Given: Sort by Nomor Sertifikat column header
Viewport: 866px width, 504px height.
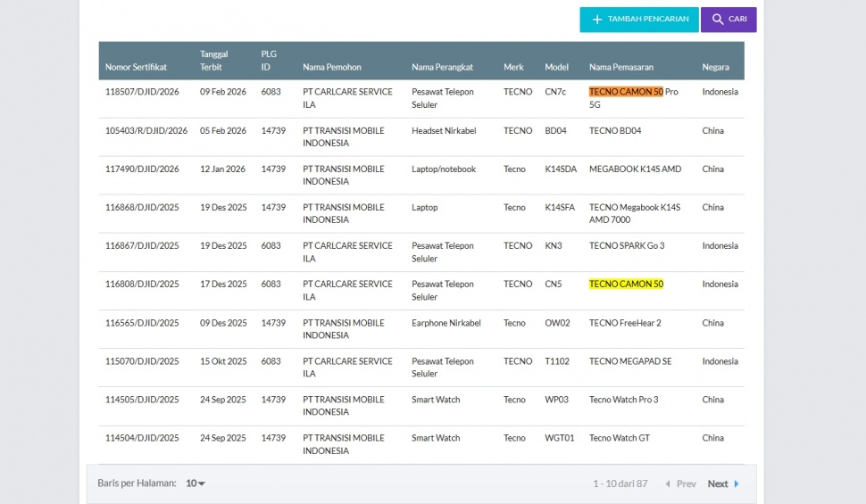Looking at the screenshot, I should click(136, 67).
